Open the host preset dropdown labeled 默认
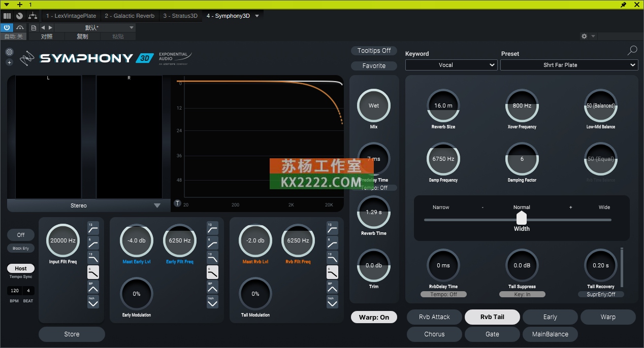 pyautogui.click(x=95, y=27)
